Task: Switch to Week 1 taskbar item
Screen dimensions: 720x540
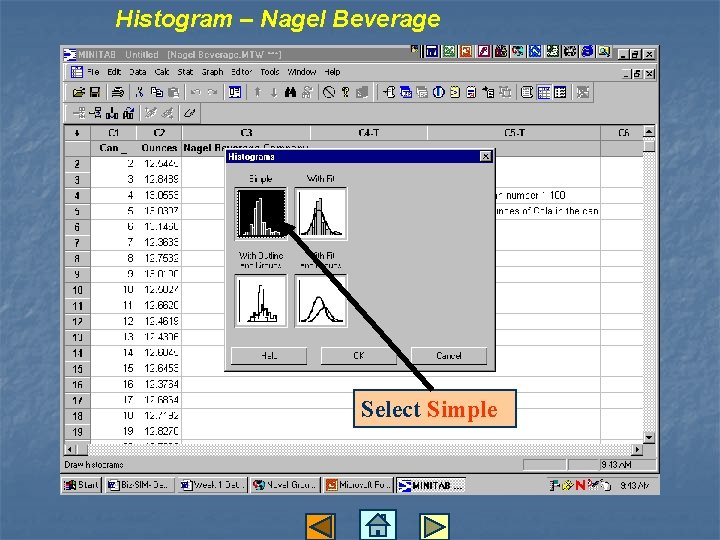Action: [x=212, y=485]
